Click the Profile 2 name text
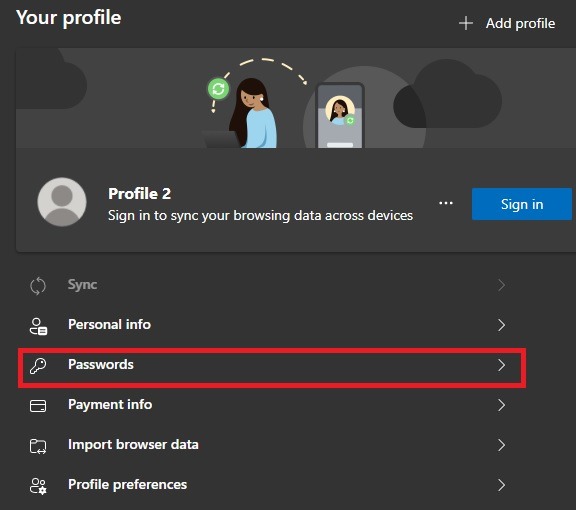 pos(139,194)
